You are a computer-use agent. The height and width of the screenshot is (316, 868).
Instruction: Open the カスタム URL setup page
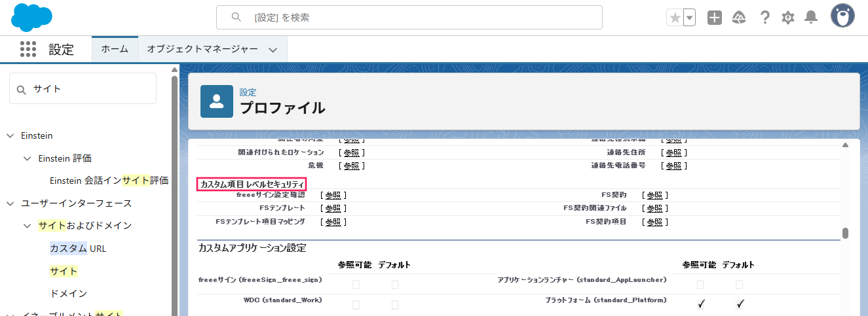[78, 249]
